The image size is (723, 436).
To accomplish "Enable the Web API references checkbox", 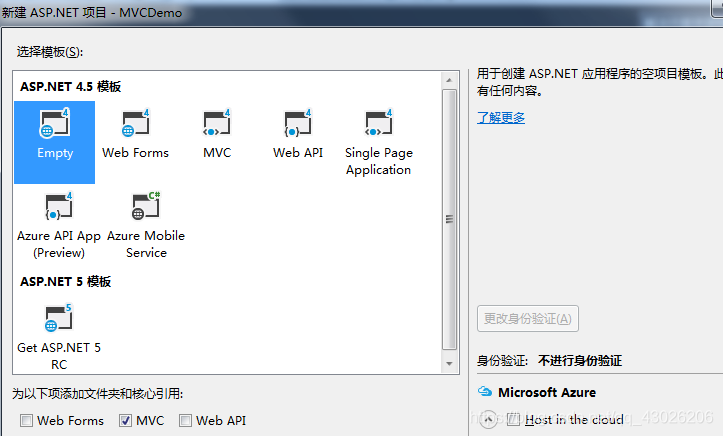I will [x=185, y=420].
